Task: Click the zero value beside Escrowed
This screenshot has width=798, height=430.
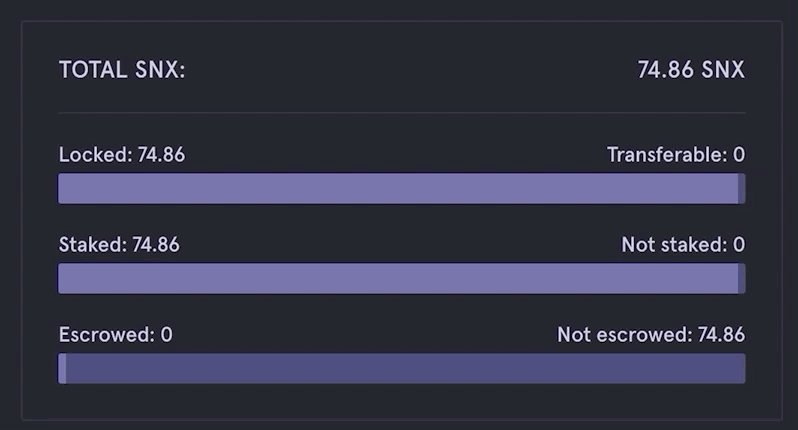Action: point(166,335)
